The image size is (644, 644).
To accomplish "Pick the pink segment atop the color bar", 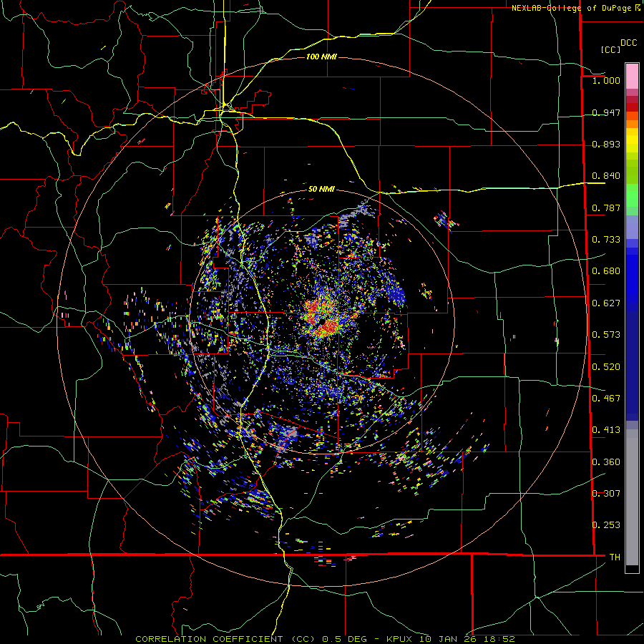I will 632,76.
